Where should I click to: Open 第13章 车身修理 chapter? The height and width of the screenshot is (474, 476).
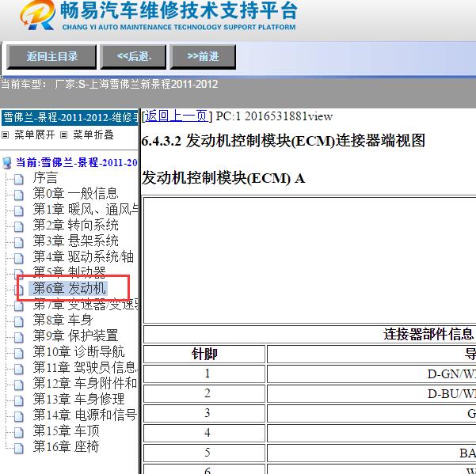tap(78, 399)
